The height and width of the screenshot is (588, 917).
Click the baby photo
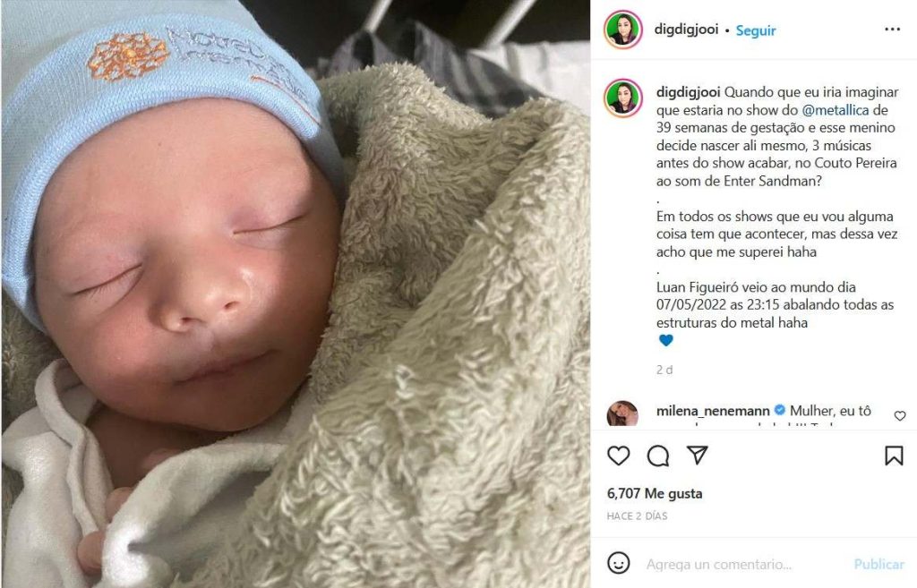[296, 294]
